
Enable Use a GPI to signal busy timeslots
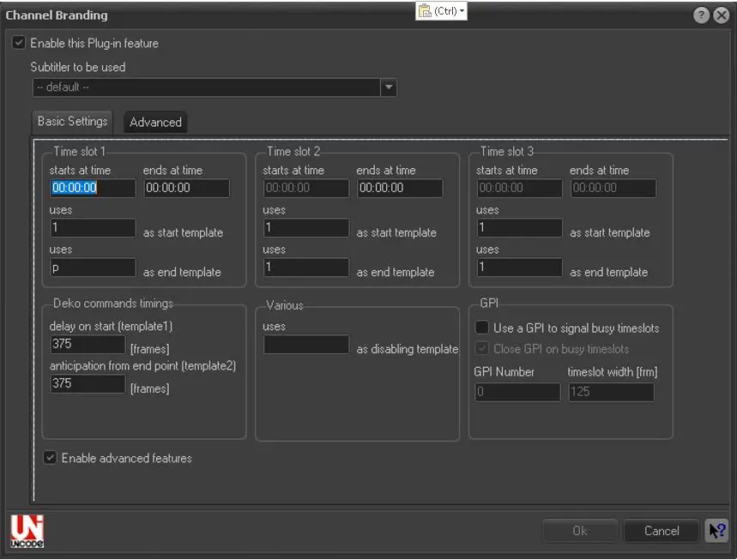coord(482,328)
